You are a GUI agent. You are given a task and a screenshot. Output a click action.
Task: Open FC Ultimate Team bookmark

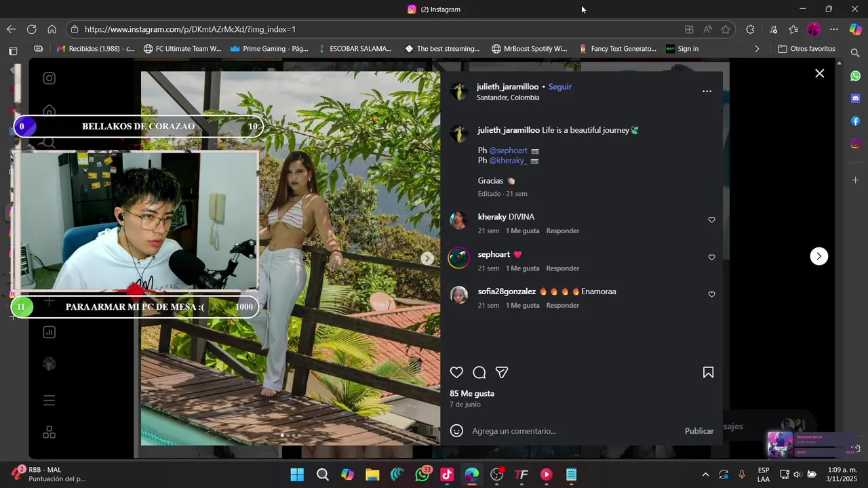182,49
